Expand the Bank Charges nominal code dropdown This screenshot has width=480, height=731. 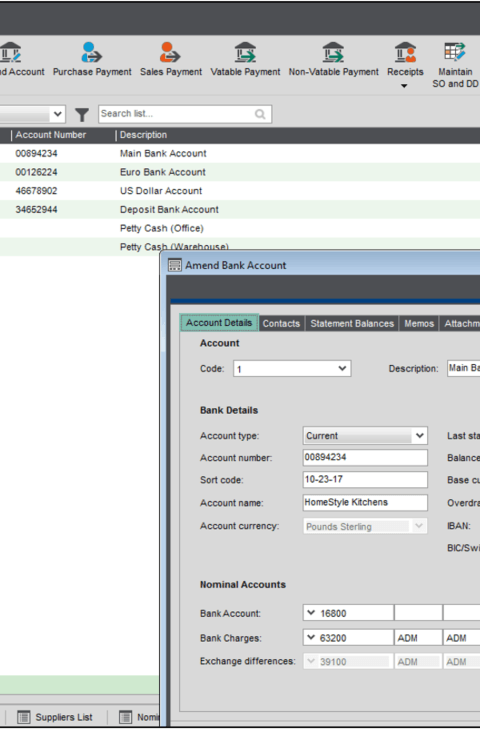pos(311,637)
